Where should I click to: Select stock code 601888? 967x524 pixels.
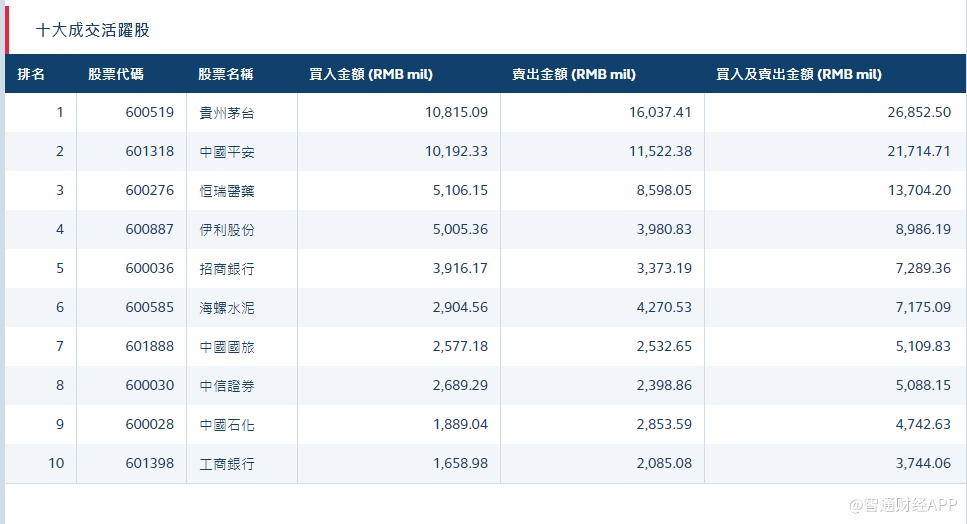click(x=150, y=346)
